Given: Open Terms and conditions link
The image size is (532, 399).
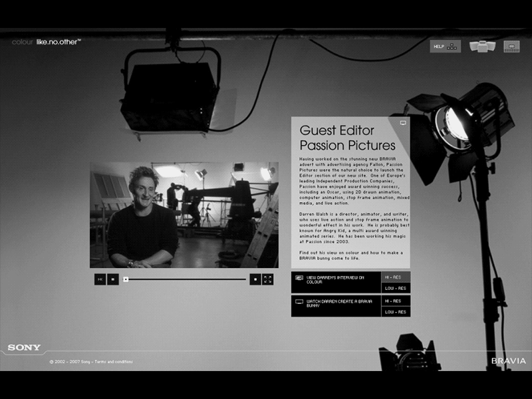Looking at the screenshot, I should [x=114, y=362].
